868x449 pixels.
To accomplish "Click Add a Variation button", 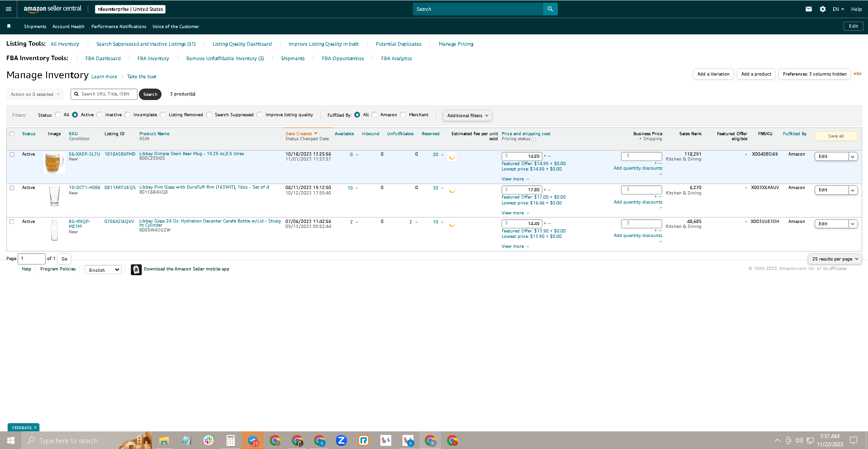I will tap(713, 74).
